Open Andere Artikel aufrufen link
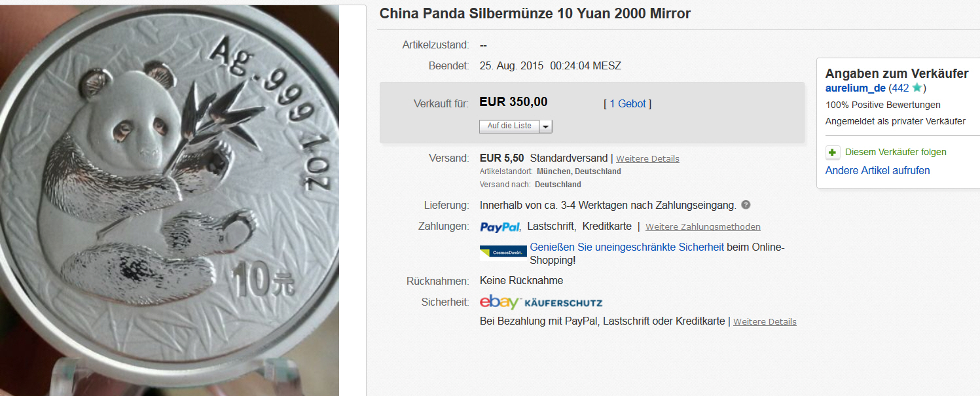980x396 pixels. pos(877,171)
